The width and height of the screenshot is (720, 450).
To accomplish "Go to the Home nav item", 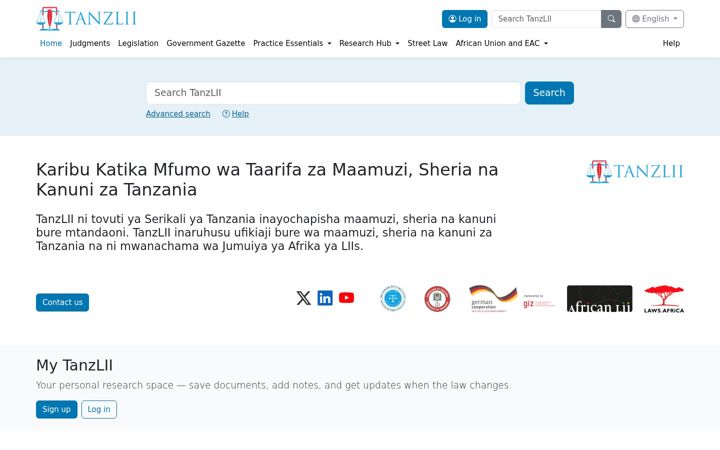I will click(x=51, y=43).
